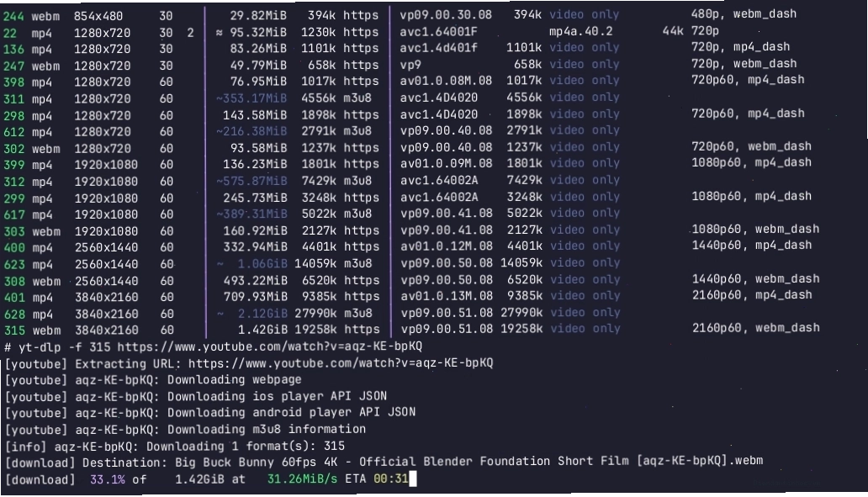Click format ID 303
This screenshot has height=497, width=868.
pos(13,231)
